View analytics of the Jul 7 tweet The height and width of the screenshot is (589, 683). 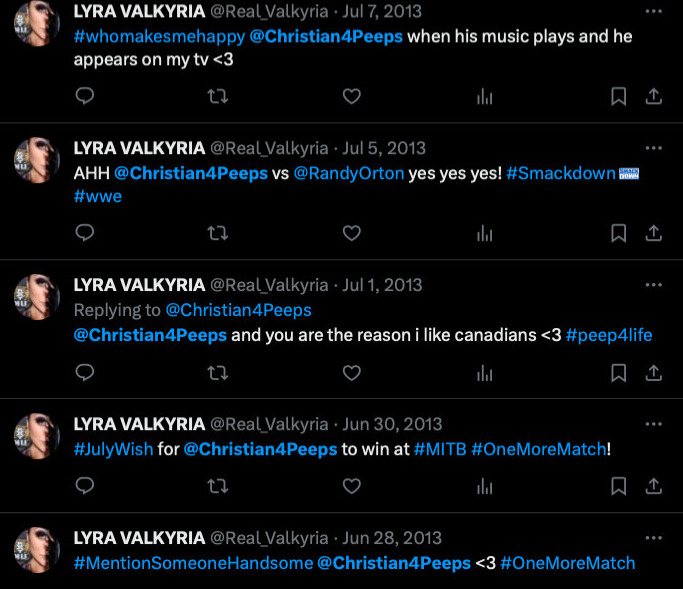484,96
